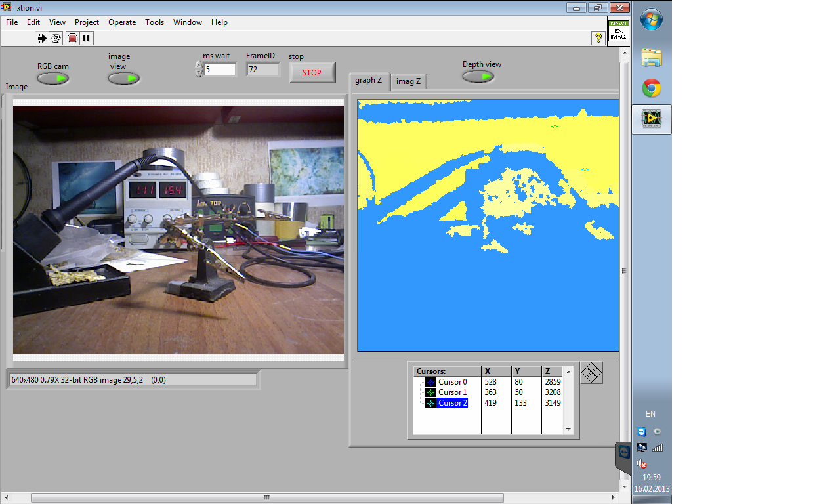Click the Run Continuously toolbar icon

pos(56,38)
